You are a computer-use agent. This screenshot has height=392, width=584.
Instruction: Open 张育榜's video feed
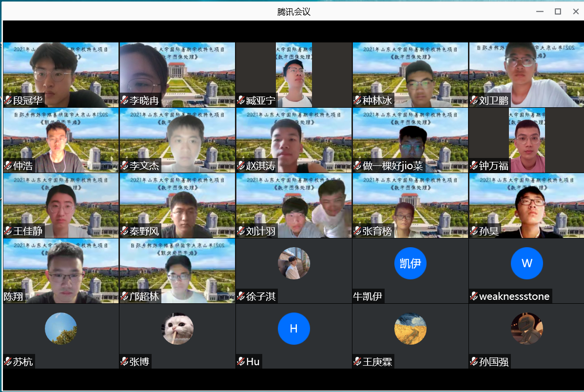click(x=410, y=205)
